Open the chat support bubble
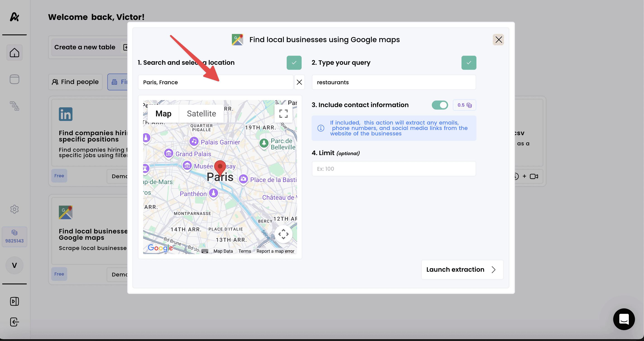Image resolution: width=644 pixels, height=341 pixels. [x=624, y=319]
